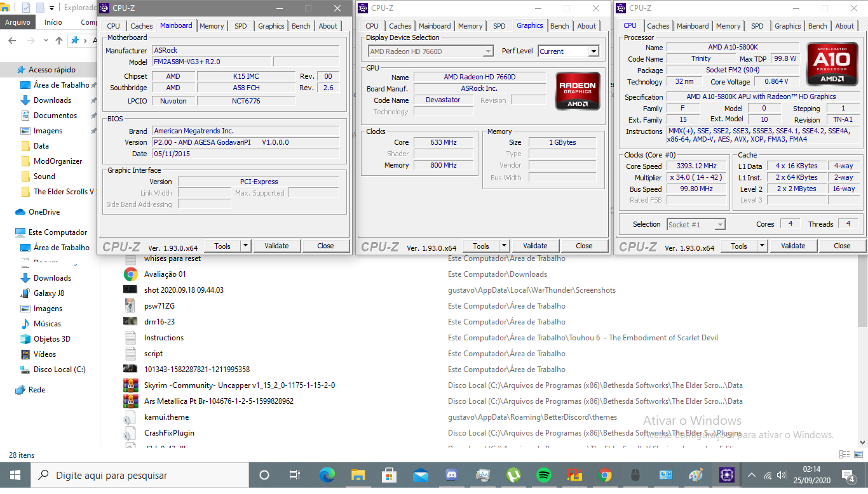Open Tools dropdown arrow in CPU window
Image resolution: width=868 pixels, height=494 pixels.
[762, 246]
